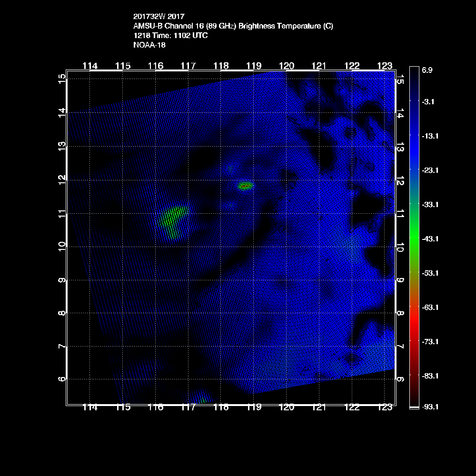Click longitude label 122 on the top axis
The image size is (476, 476).
[352, 66]
